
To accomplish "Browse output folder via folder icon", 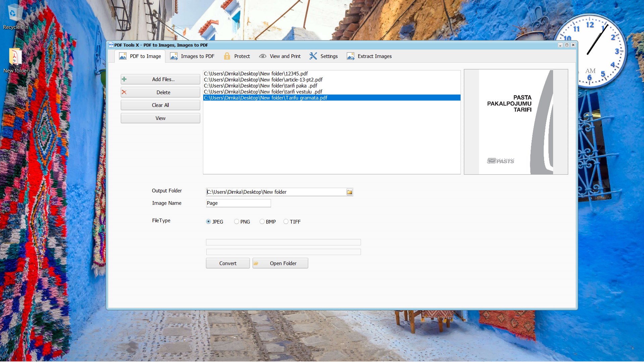I will tap(349, 192).
